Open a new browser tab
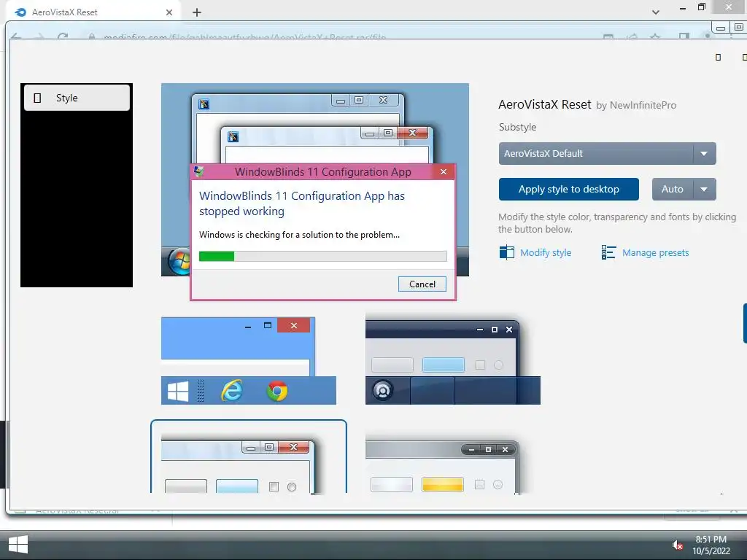This screenshot has width=747, height=560. (197, 12)
